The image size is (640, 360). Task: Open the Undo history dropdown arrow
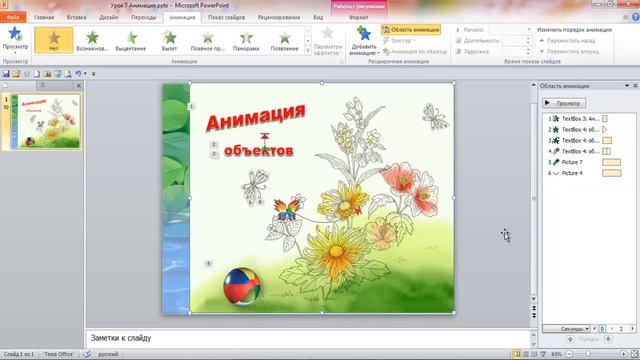[85, 74]
